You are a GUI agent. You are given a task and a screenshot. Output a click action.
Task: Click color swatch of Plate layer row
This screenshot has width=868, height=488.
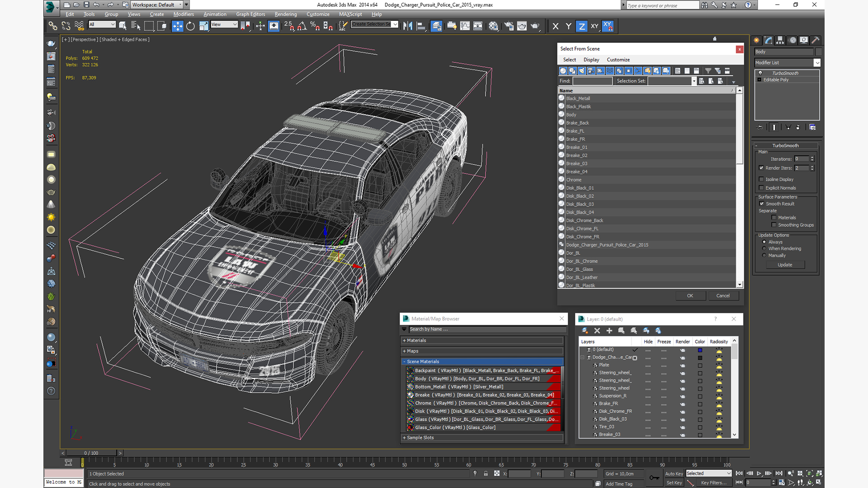point(700,366)
